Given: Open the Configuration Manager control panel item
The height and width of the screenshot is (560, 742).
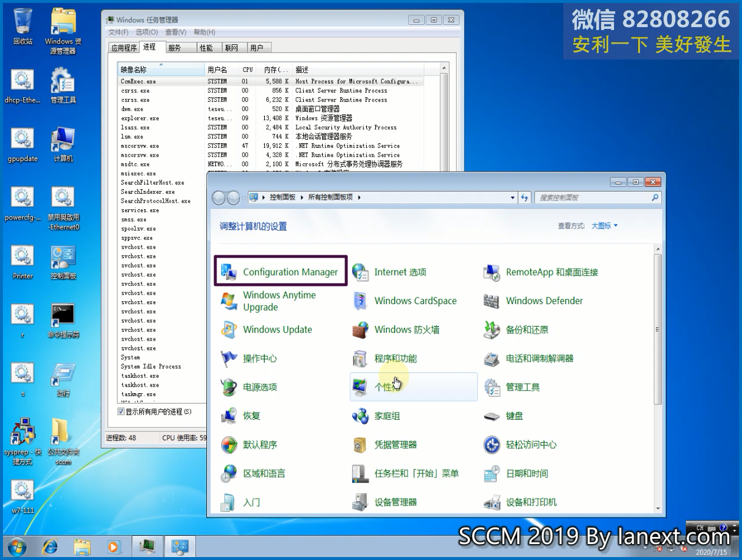Looking at the screenshot, I should [x=281, y=272].
